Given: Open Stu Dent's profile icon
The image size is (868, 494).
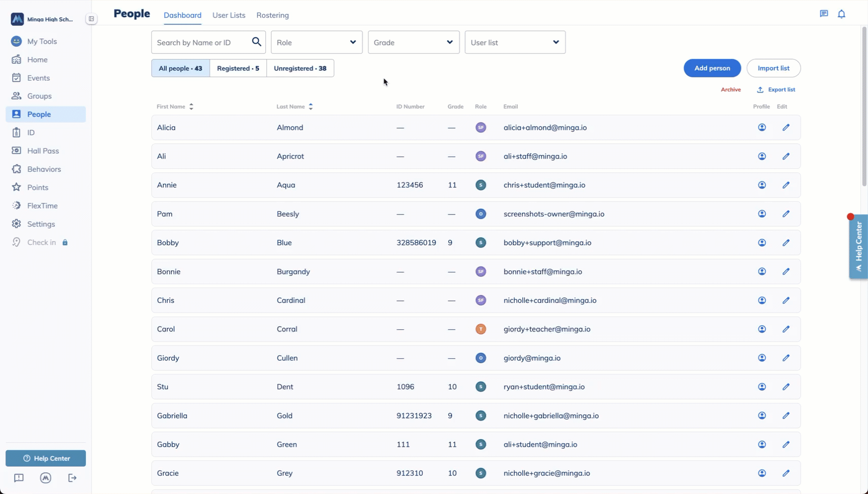Looking at the screenshot, I should tap(762, 387).
